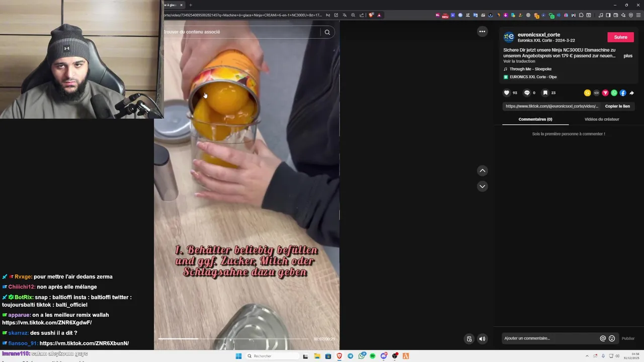
Task: Close the current browser tab
Action: tap(182, 5)
